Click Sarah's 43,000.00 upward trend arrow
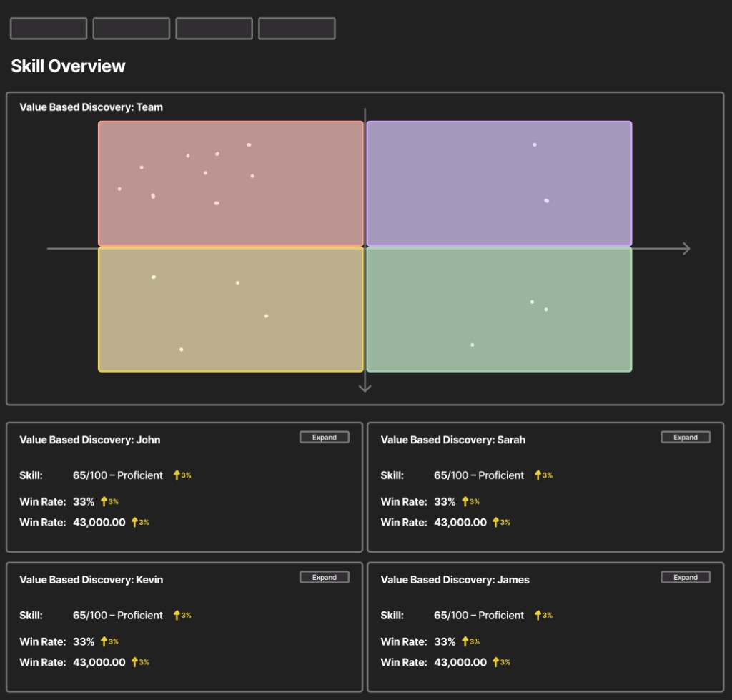Screen dimensions: 732x700 click(496, 522)
